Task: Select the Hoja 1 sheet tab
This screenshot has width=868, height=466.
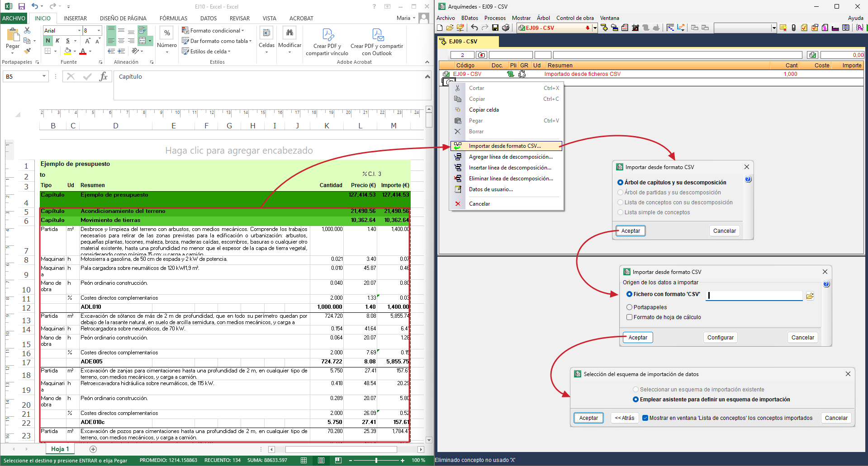Action: pos(60,449)
